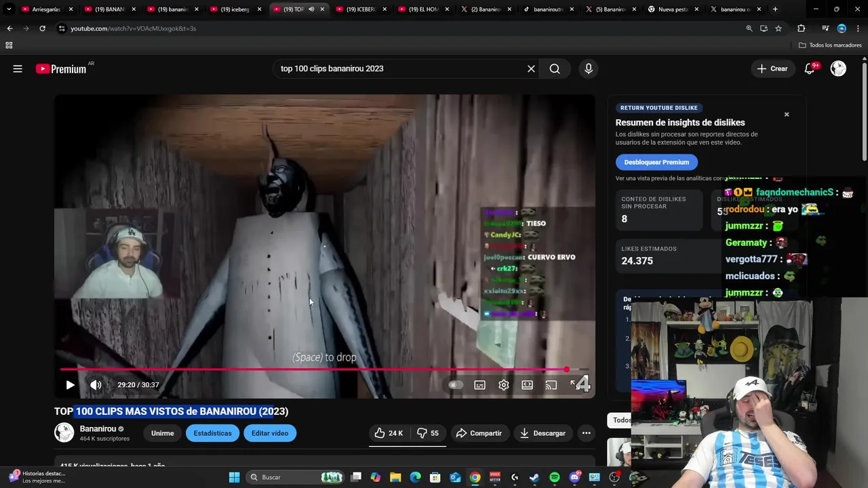Switch to theater mode in the player
The height and width of the screenshot is (488, 868).
click(528, 385)
